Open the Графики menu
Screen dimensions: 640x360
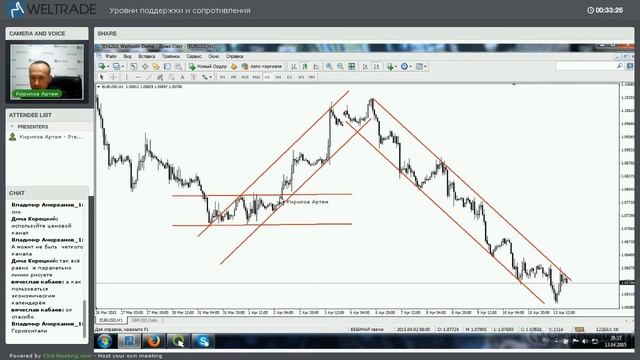[x=171, y=56]
